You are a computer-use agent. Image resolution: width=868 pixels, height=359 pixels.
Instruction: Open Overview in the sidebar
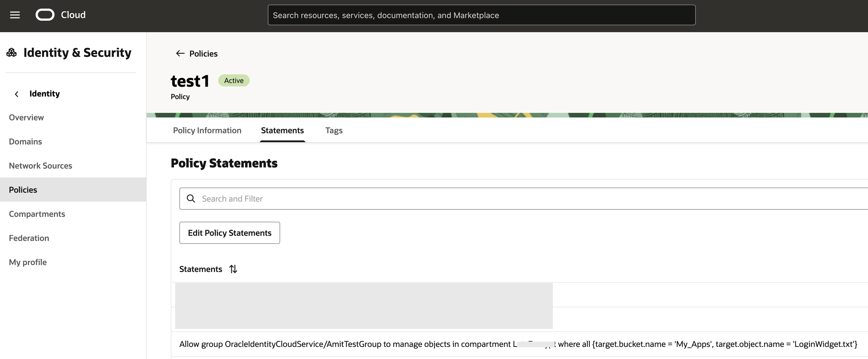coord(26,117)
